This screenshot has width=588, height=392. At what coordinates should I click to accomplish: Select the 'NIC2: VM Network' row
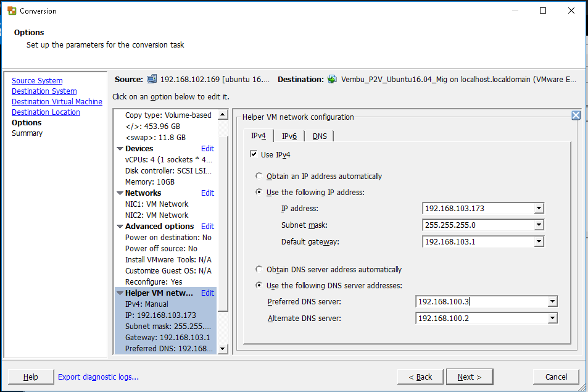pyautogui.click(x=157, y=215)
